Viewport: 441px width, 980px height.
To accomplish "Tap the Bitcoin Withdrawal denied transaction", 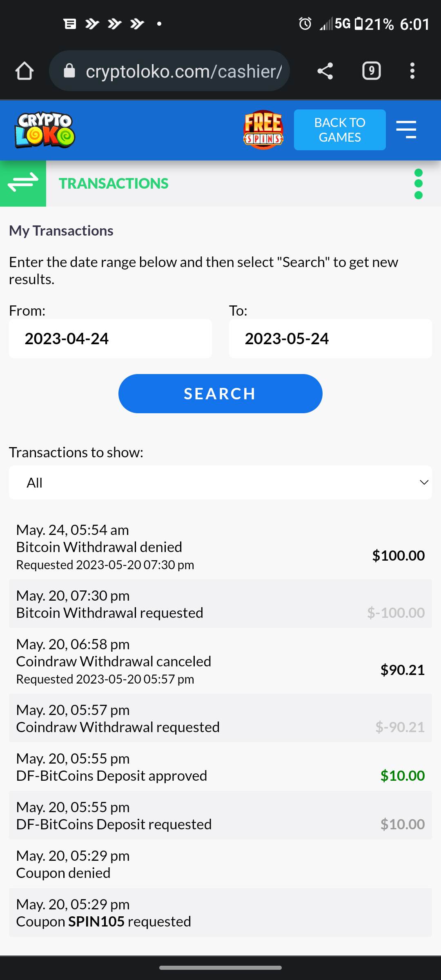I will pyautogui.click(x=220, y=547).
